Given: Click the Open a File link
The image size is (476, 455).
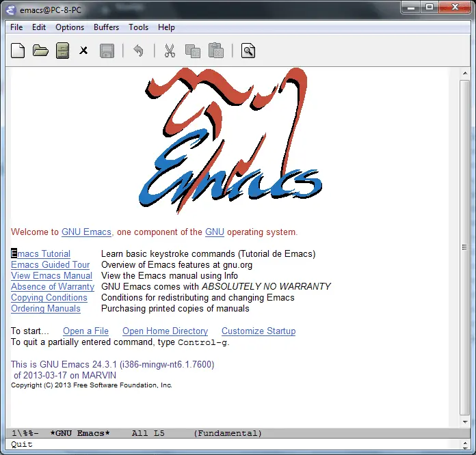Looking at the screenshot, I should click(x=85, y=331).
